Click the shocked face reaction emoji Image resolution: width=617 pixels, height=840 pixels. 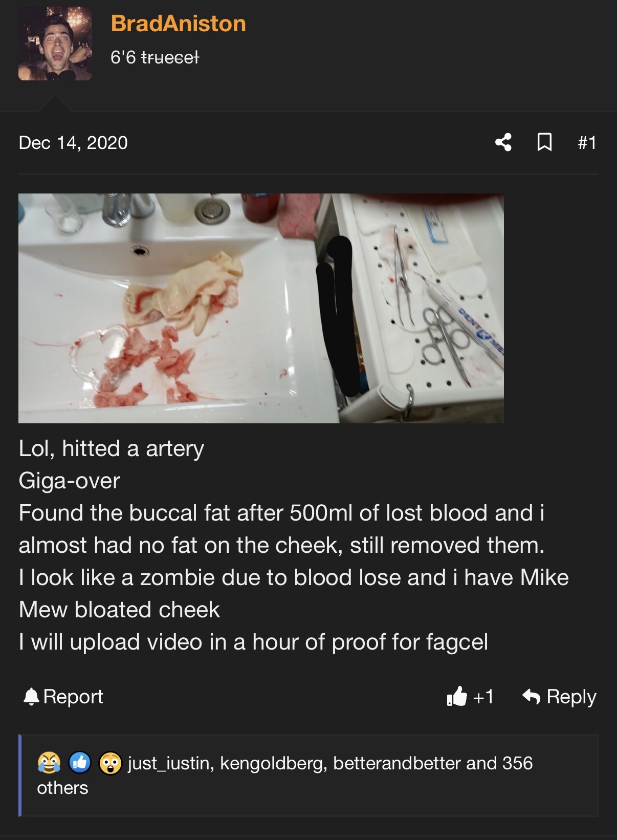pyautogui.click(x=110, y=763)
